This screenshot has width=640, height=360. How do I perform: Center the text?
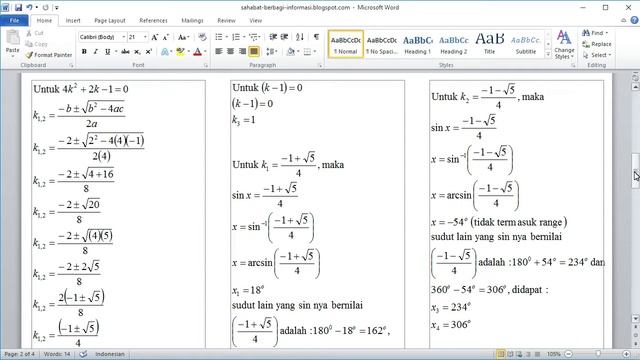pos(231,51)
